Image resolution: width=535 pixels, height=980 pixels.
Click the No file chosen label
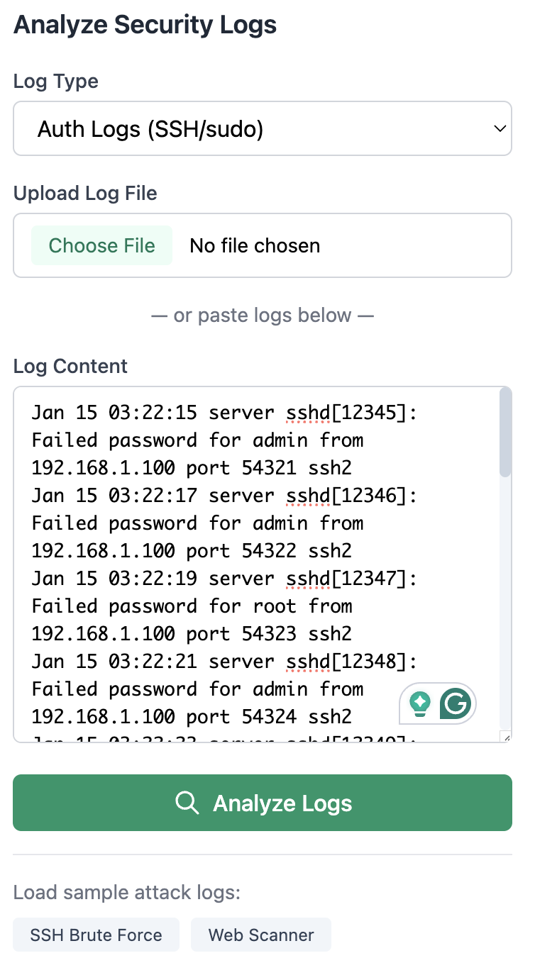255,245
